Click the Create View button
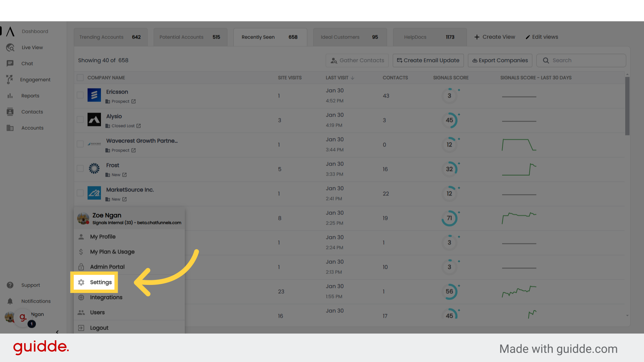644x362 pixels. point(495,37)
